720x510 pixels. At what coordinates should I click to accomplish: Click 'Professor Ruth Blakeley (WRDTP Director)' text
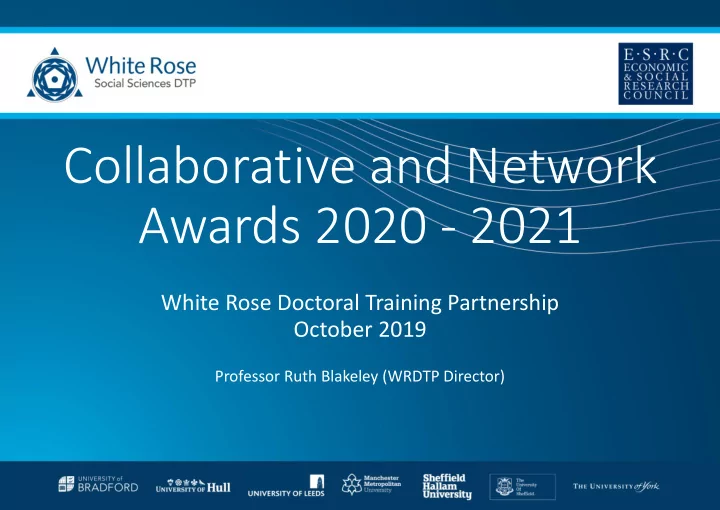pyautogui.click(x=360, y=376)
